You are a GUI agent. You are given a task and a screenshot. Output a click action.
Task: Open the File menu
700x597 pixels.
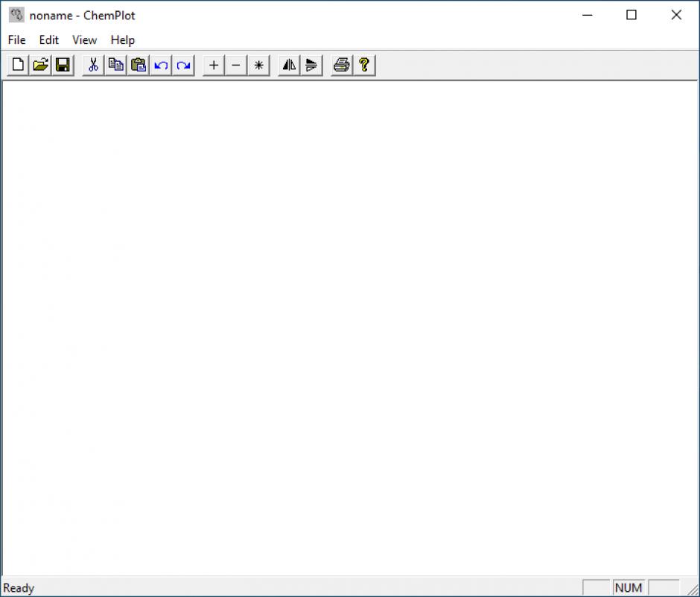click(16, 40)
